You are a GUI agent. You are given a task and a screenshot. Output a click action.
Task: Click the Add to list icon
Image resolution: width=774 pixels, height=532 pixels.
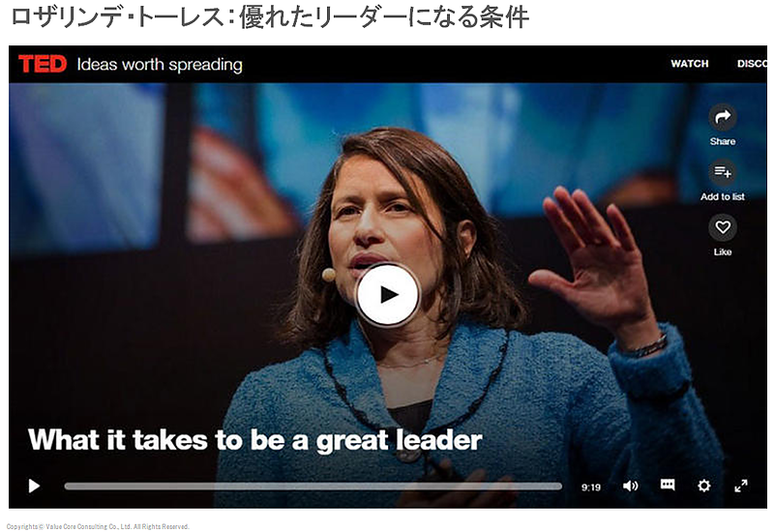tap(723, 172)
